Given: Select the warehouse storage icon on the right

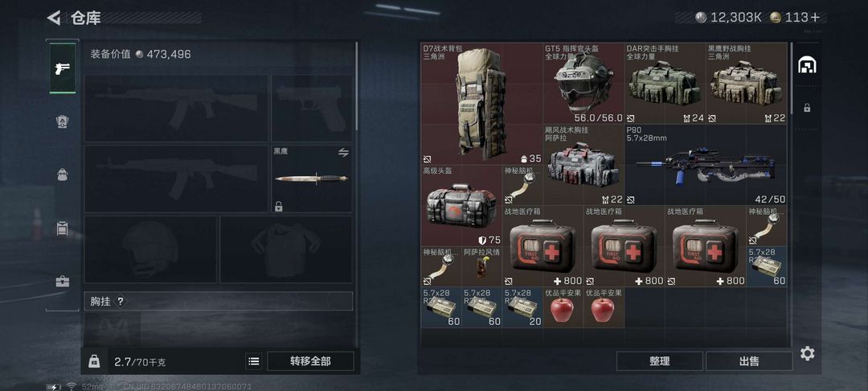Looking at the screenshot, I should tap(807, 65).
